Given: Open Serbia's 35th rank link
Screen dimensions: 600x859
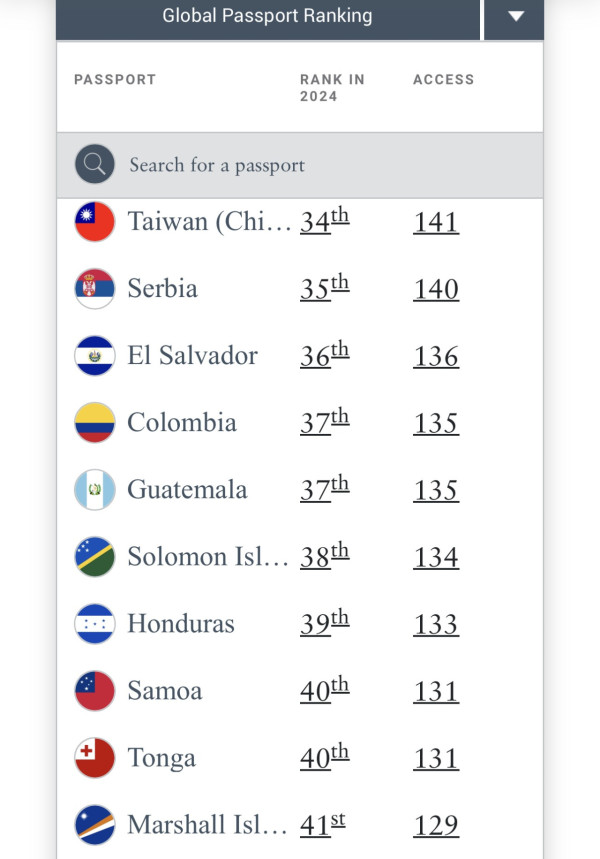Looking at the screenshot, I should coord(324,289).
